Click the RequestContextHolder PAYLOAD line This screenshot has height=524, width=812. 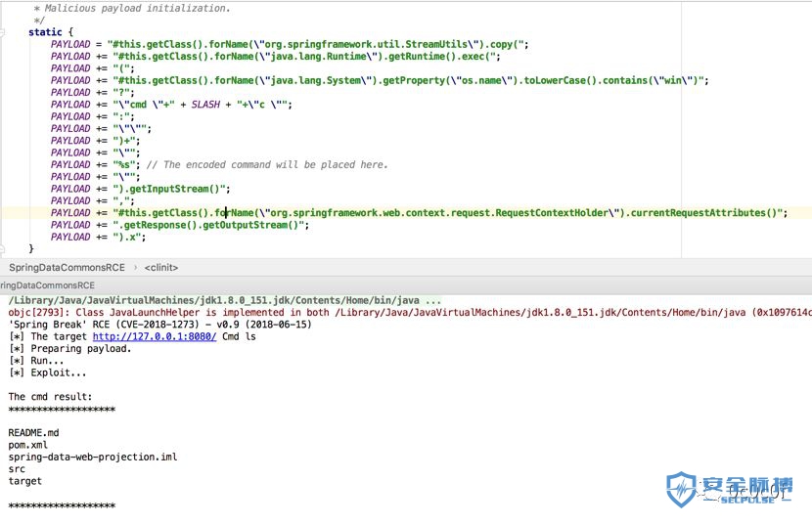(419, 213)
